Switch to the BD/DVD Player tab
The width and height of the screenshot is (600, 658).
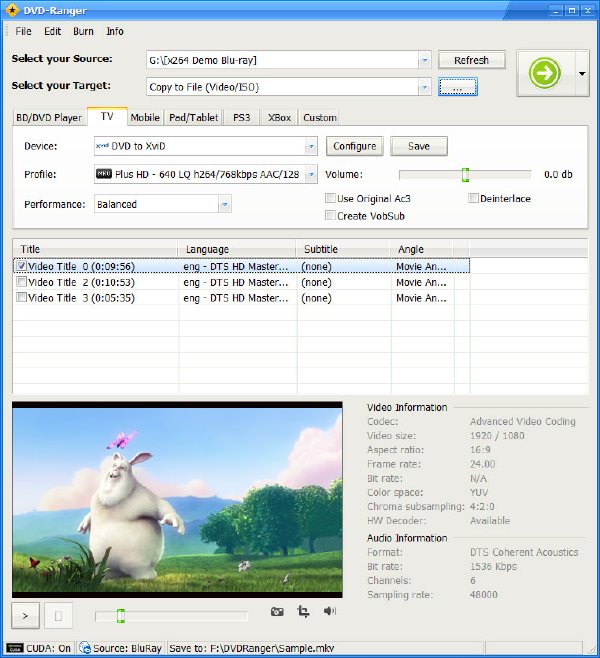pyautogui.click(x=49, y=118)
